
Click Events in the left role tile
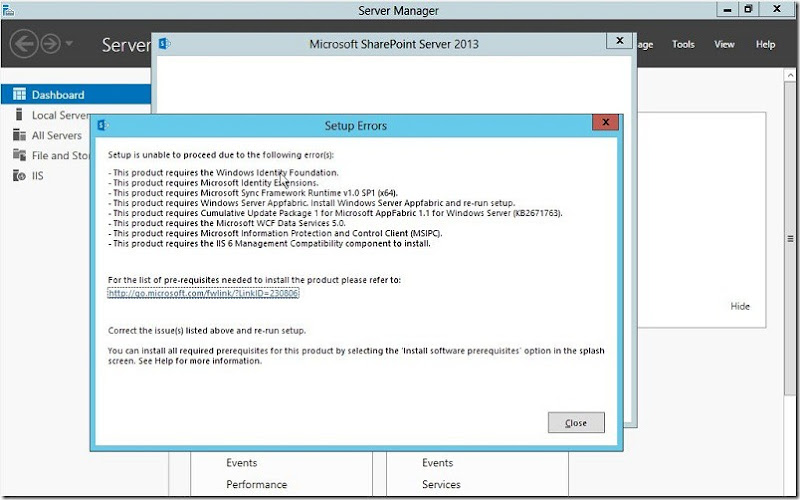241,463
